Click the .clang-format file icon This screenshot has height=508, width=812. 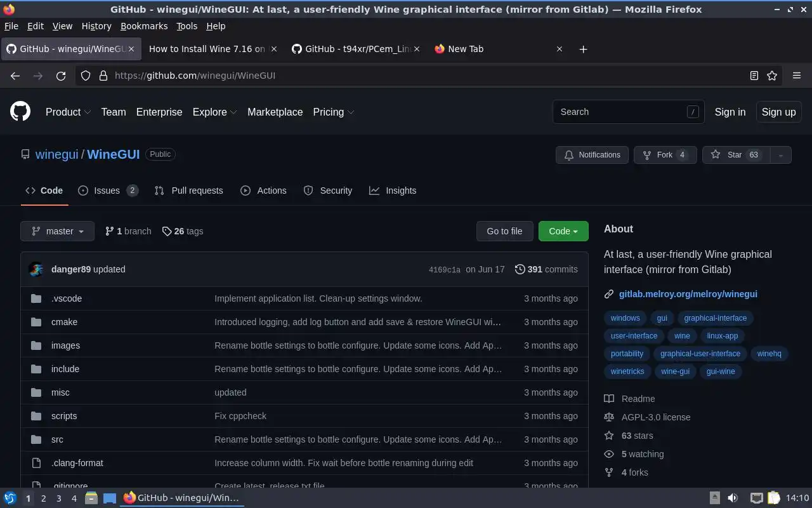tap(36, 463)
